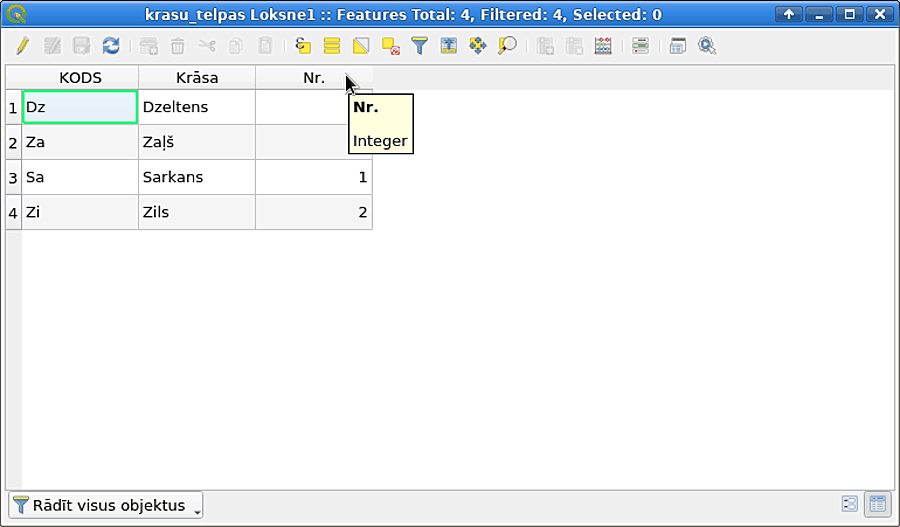The height and width of the screenshot is (527, 900).
Task: Dock the attribute table window icon
Action: pyautogui.click(x=678, y=45)
